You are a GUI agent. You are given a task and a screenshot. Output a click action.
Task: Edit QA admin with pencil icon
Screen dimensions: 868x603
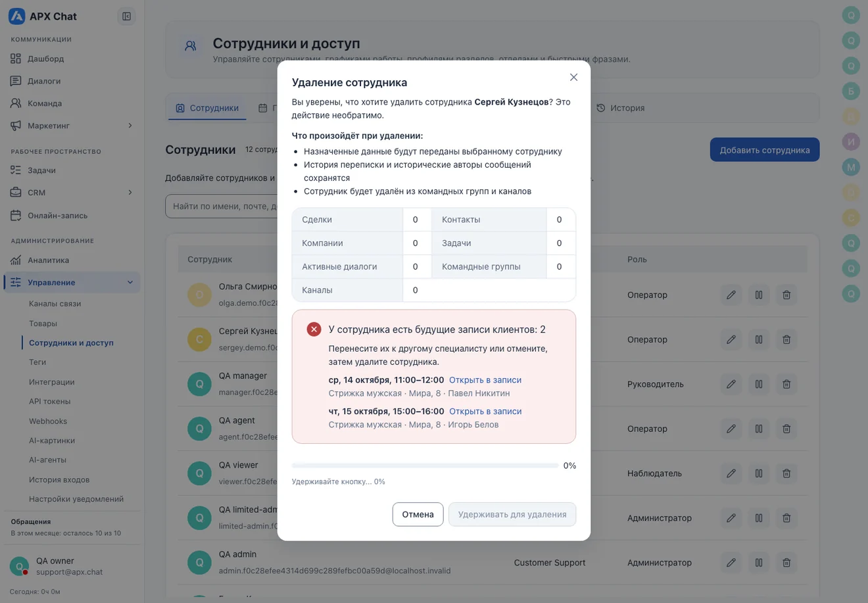point(731,563)
